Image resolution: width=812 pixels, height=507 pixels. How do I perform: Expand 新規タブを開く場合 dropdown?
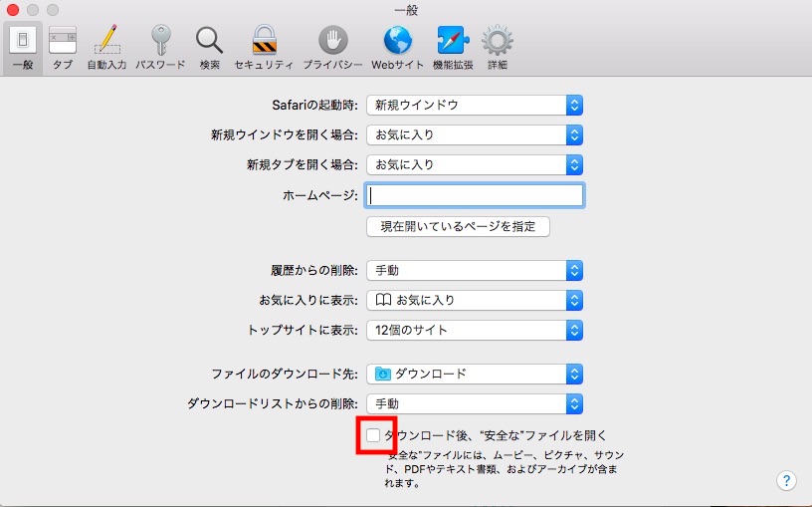(475, 165)
